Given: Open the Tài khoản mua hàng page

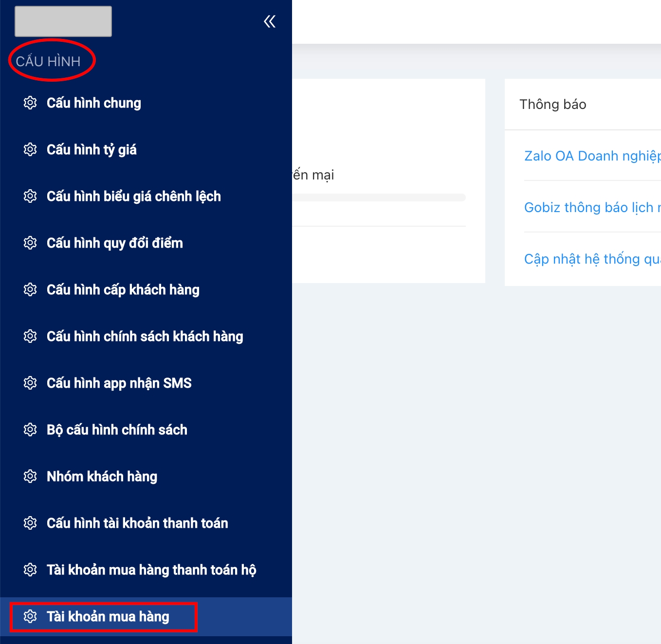Looking at the screenshot, I should [x=108, y=617].
